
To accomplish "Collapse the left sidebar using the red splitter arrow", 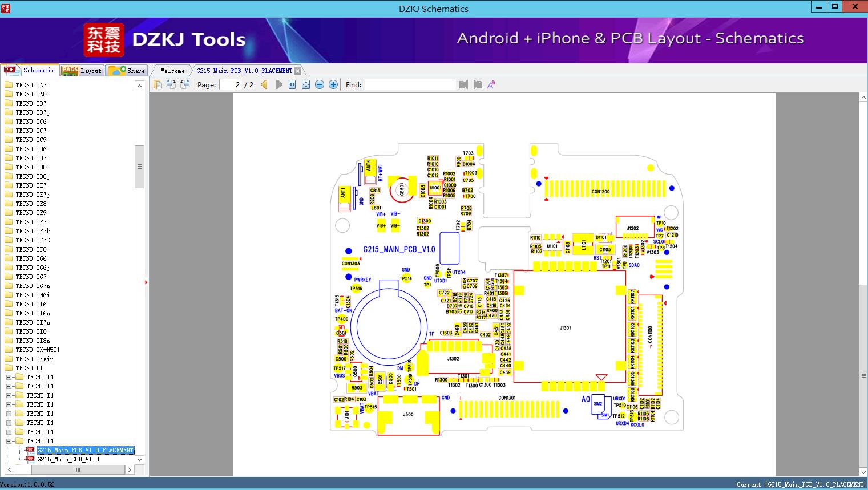I will point(146,282).
